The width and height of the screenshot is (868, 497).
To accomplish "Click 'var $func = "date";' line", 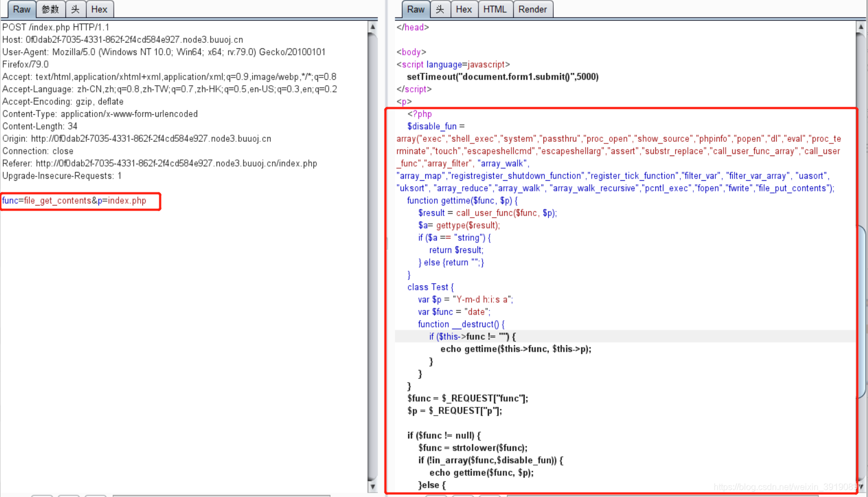I will tap(454, 312).
